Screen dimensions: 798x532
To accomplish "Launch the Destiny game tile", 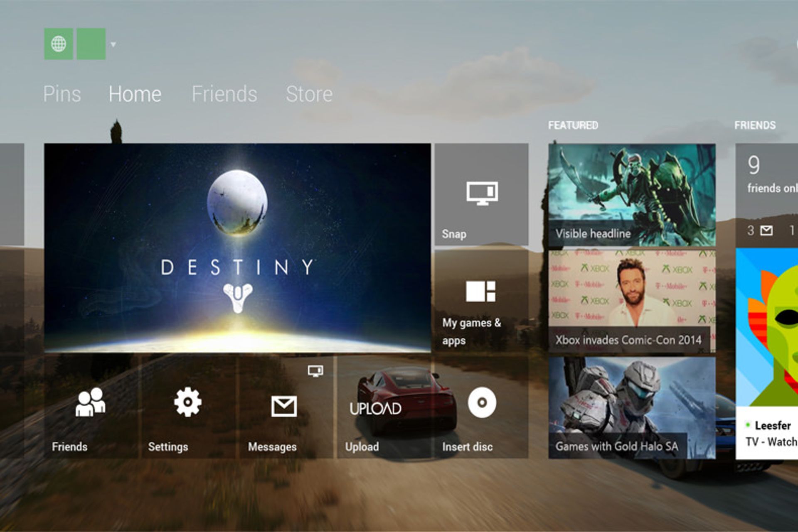I will pos(237,248).
